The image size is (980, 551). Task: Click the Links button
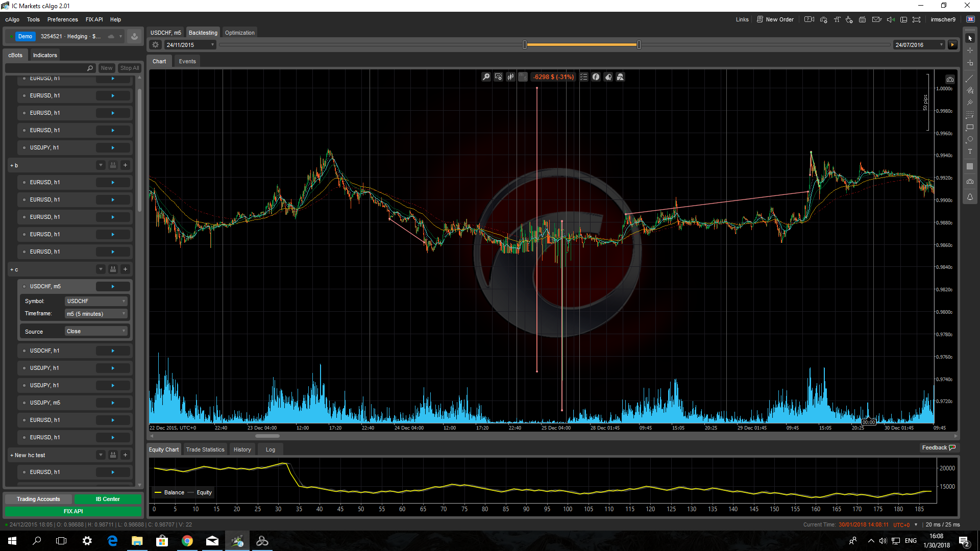pos(742,19)
